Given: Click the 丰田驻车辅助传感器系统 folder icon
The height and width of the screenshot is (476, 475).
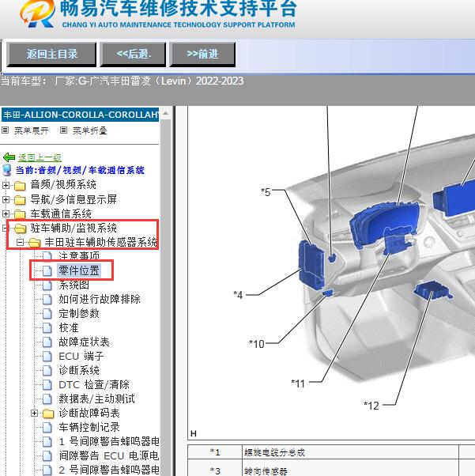Looking at the screenshot, I should click(x=34, y=242).
